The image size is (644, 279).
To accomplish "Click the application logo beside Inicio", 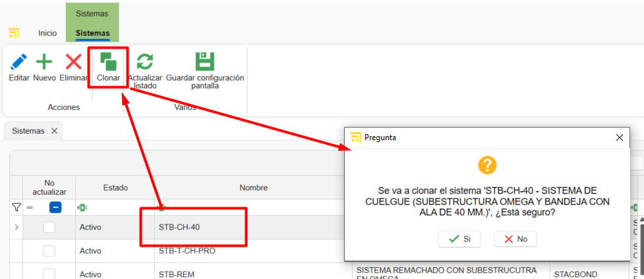I will (14, 33).
